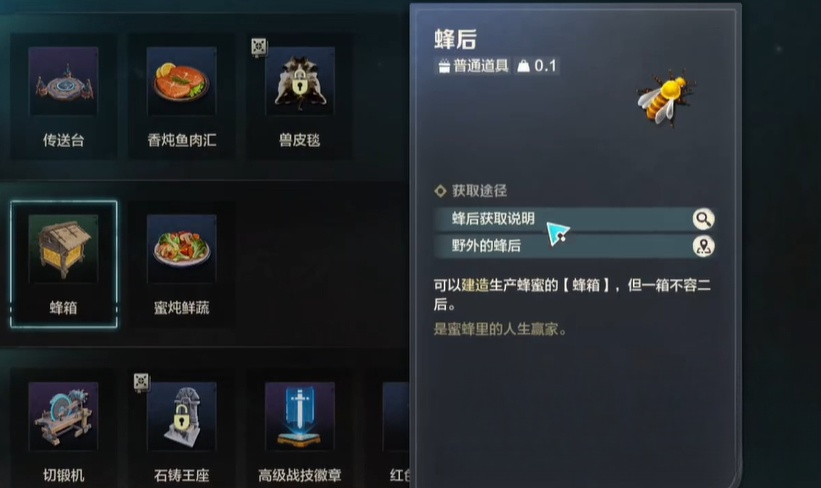The height and width of the screenshot is (488, 821).
Task: Open the 蜂后获取说明 entry
Action: tap(574, 219)
